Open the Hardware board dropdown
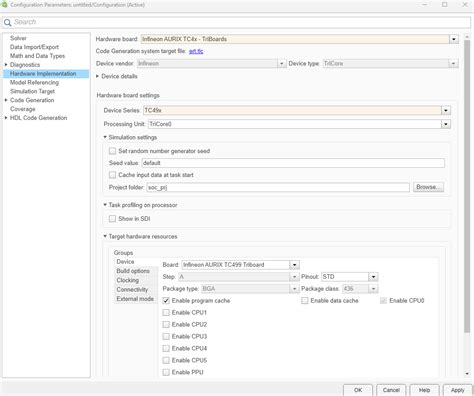474x396 pixels. pyautogui.click(x=454, y=39)
